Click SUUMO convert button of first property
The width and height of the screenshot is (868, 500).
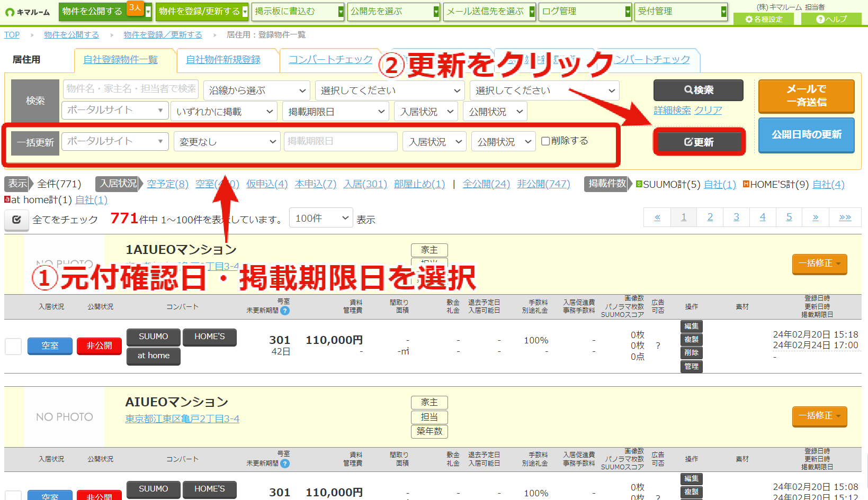coord(153,337)
